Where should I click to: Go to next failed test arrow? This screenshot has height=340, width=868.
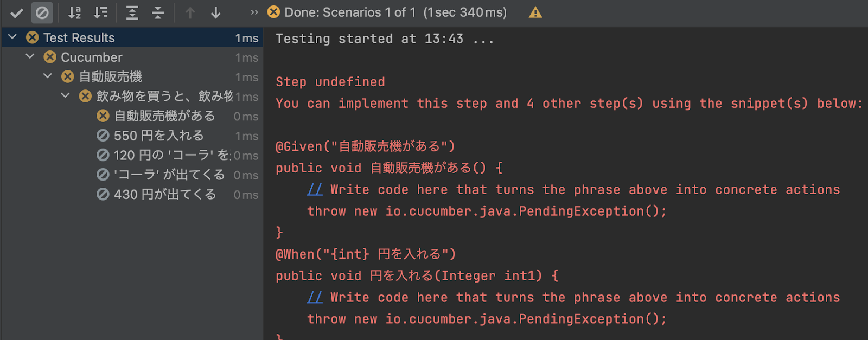click(x=216, y=12)
